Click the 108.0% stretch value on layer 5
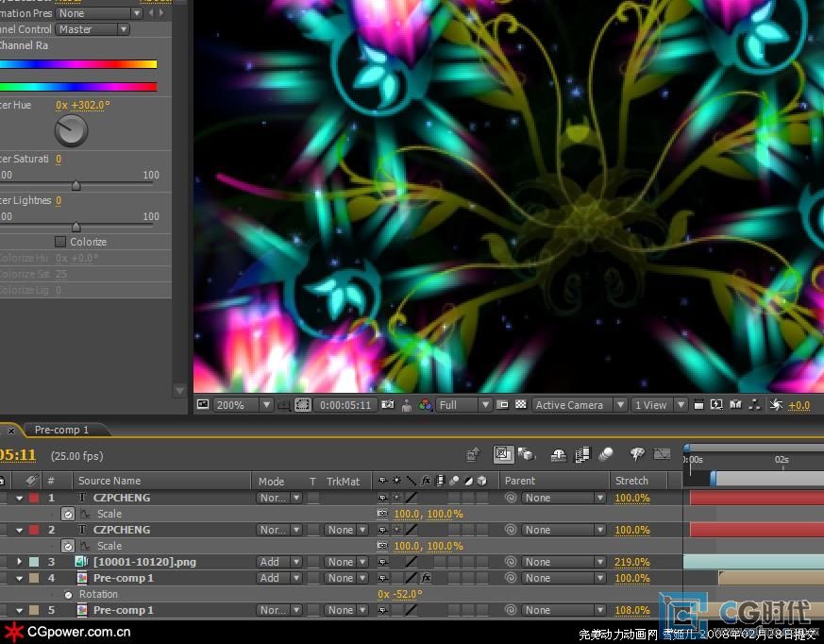824x644 pixels. (x=632, y=610)
